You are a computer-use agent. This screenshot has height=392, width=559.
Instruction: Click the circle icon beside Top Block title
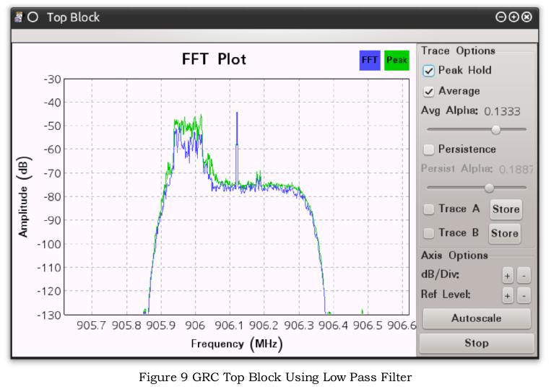click(32, 17)
